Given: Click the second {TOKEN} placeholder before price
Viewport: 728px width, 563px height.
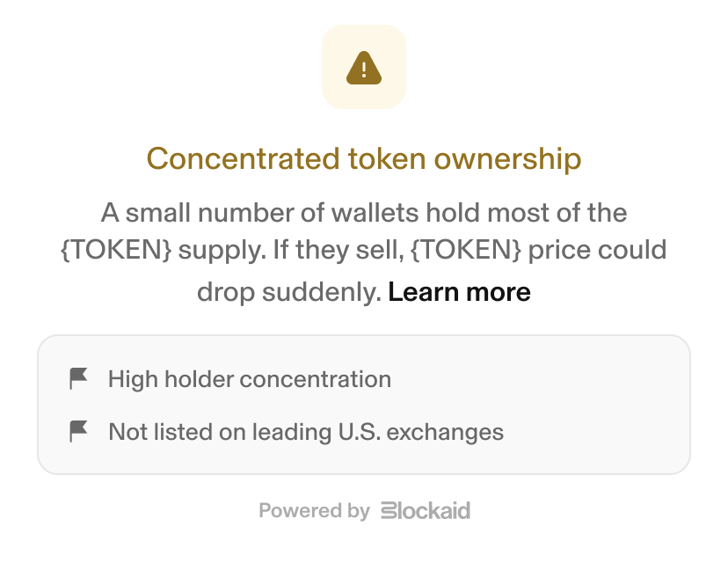Looking at the screenshot, I should 466,250.
